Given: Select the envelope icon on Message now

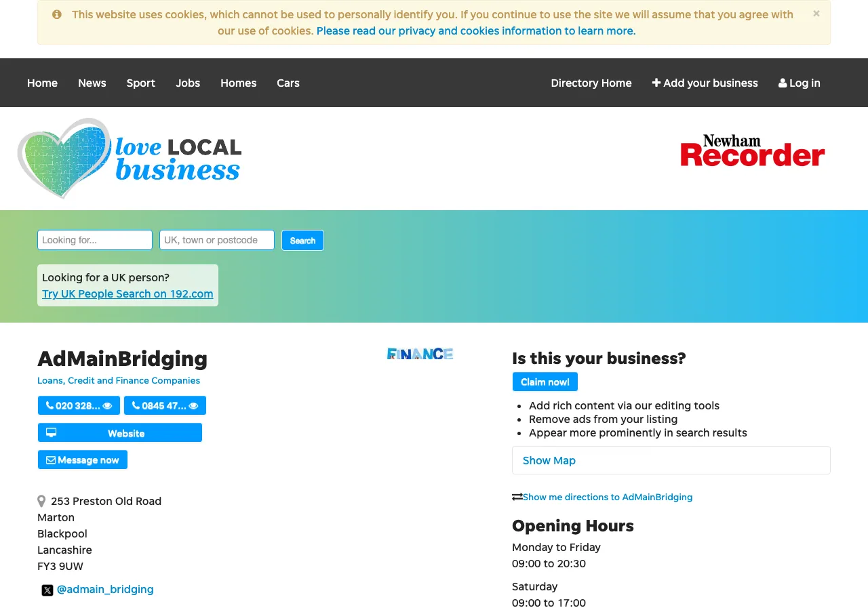Looking at the screenshot, I should pos(50,460).
